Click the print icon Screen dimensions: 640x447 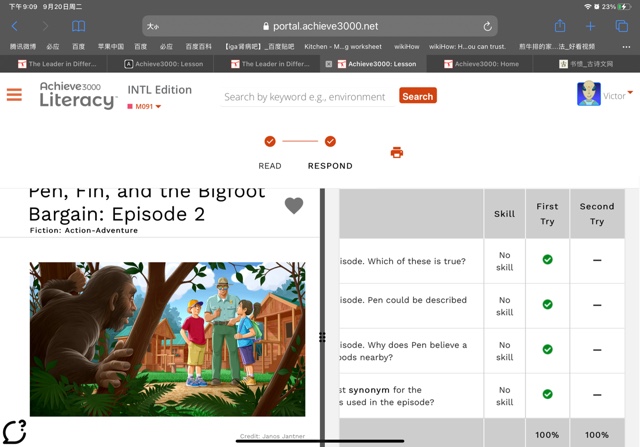(397, 152)
